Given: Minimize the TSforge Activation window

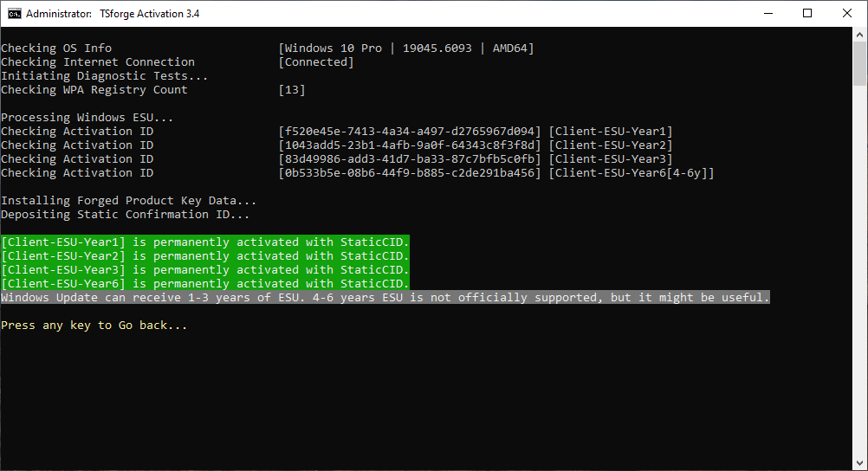Looking at the screenshot, I should 768,13.
